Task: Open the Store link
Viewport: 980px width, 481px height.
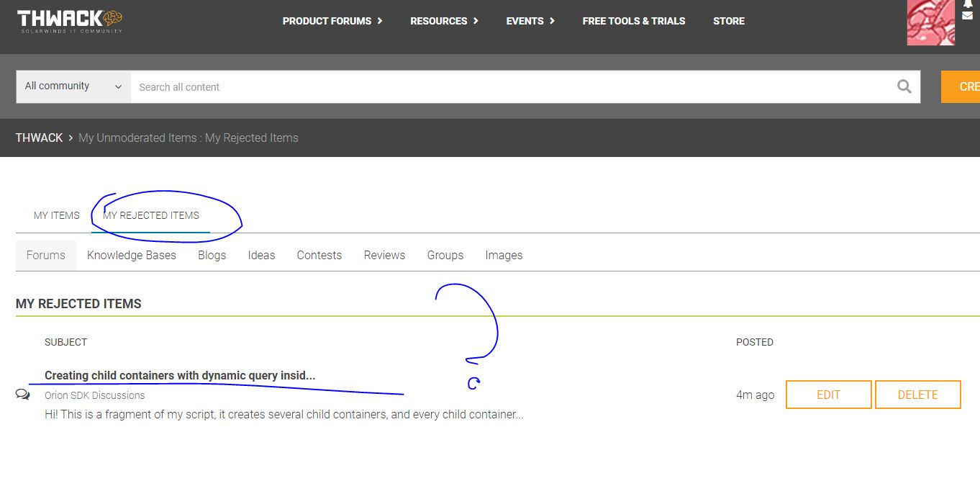Action: [x=729, y=21]
